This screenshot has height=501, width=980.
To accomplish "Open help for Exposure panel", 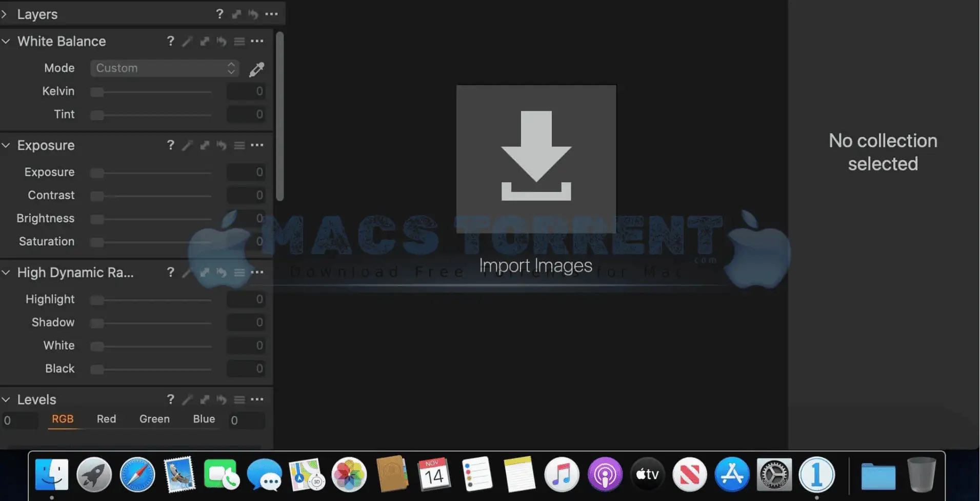I will click(x=170, y=145).
